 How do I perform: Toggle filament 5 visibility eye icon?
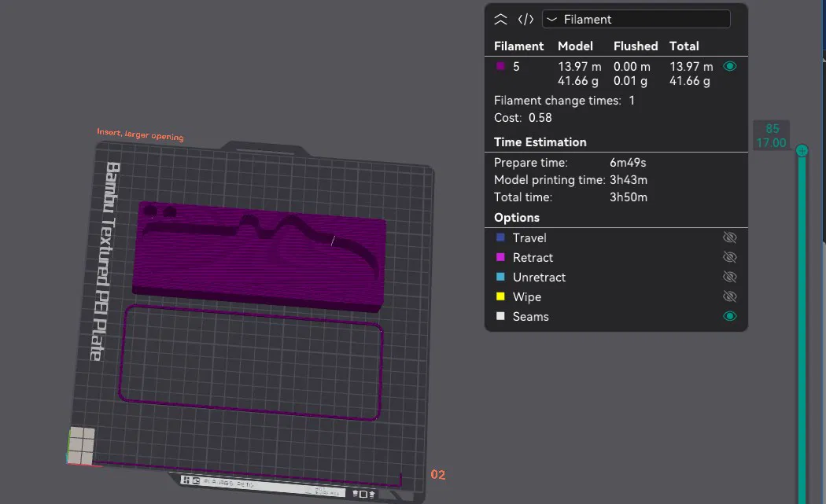click(729, 66)
